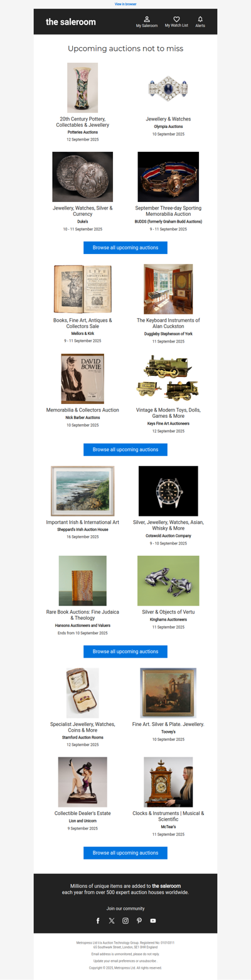This screenshot has width=251, height=980.
Task: Click the Collectible Dealer's Estate auction title
Action: tap(83, 813)
